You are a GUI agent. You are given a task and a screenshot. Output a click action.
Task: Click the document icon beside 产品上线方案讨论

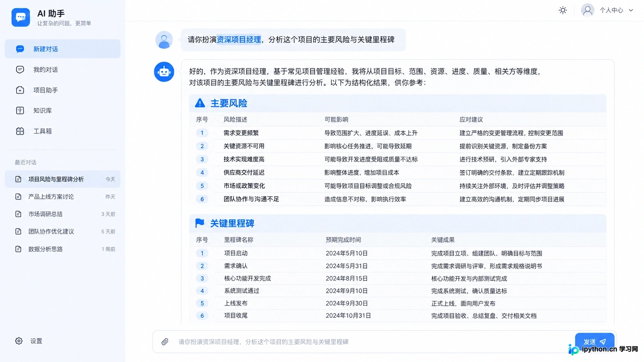point(18,197)
